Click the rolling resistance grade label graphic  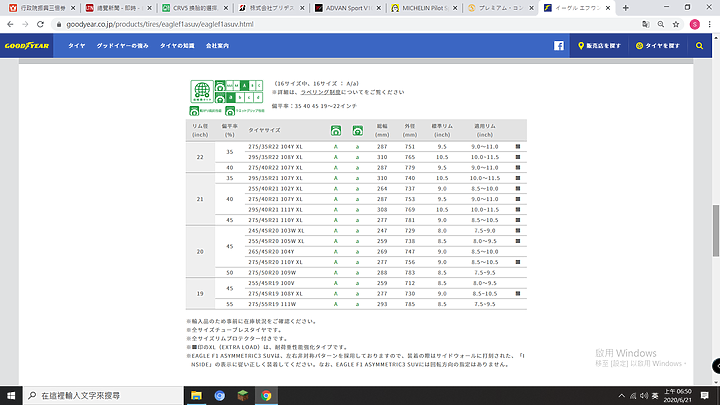click(x=239, y=85)
